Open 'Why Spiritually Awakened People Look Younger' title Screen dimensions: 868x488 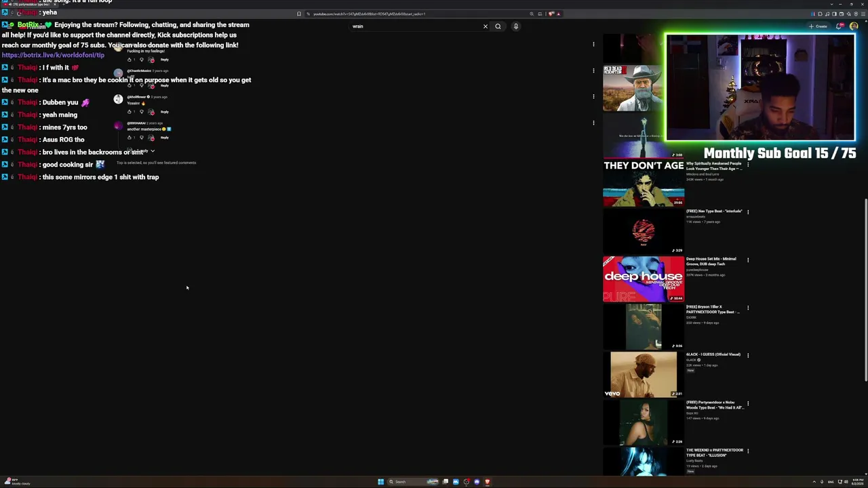point(713,166)
